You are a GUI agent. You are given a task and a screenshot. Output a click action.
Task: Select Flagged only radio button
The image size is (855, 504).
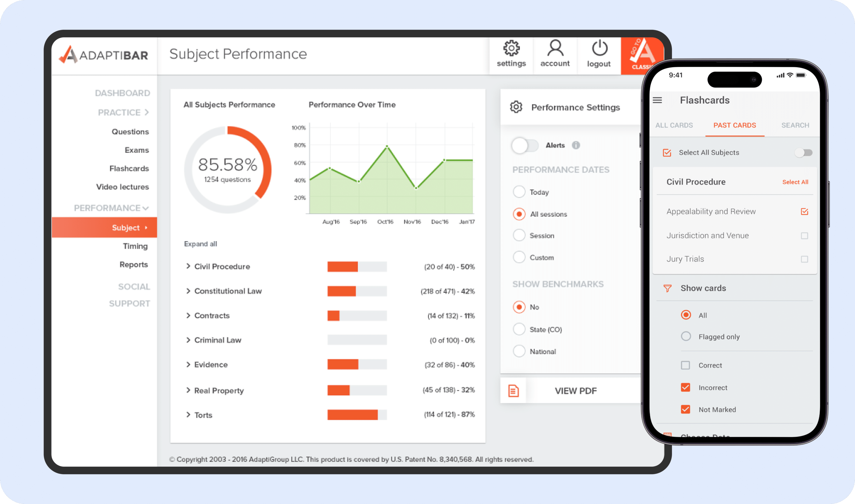coord(686,336)
